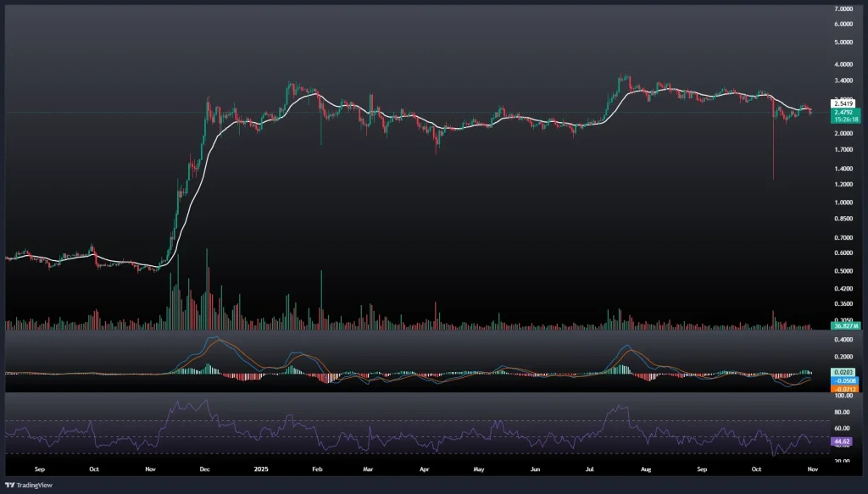
Task: Click the 2025 year marker on time axis
Action: pos(261,468)
